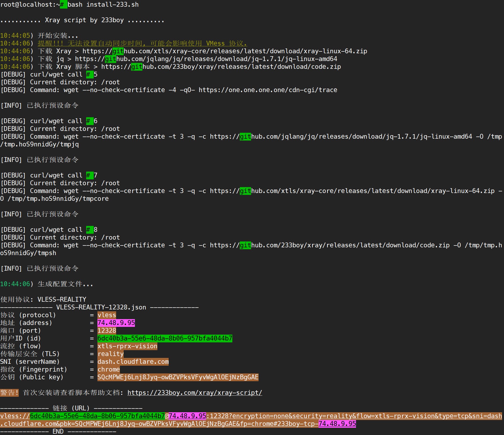
Task: Click the Public key value string
Action: coord(178,377)
